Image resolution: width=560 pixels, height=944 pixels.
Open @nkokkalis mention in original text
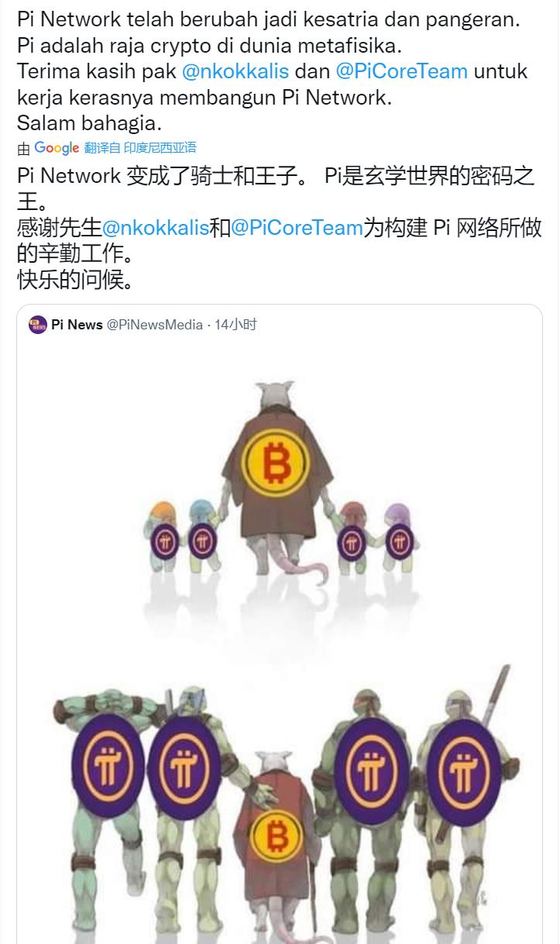click(235, 71)
